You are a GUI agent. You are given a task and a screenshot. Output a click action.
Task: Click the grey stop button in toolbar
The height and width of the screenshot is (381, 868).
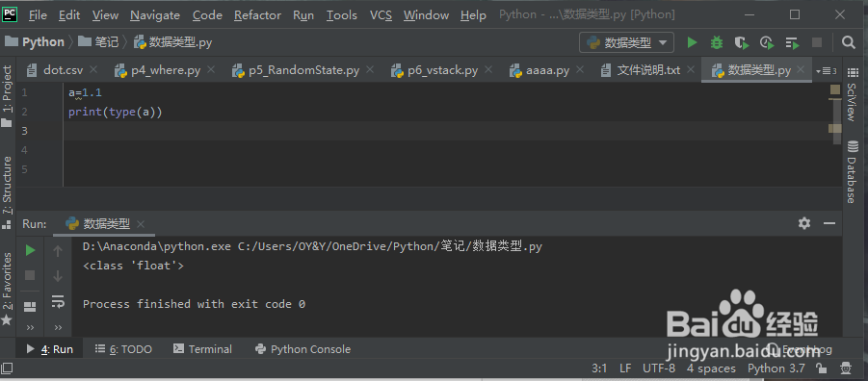817,42
